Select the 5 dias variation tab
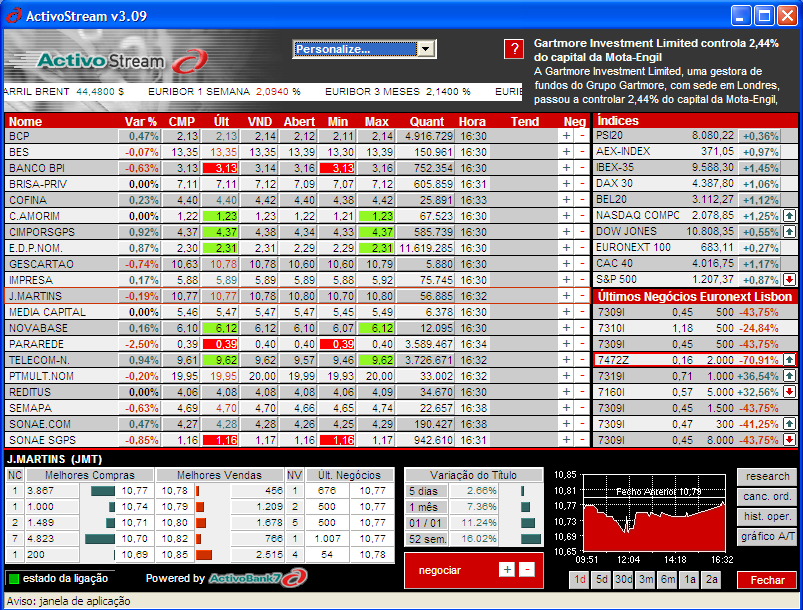This screenshot has height=610, width=803. point(424,491)
